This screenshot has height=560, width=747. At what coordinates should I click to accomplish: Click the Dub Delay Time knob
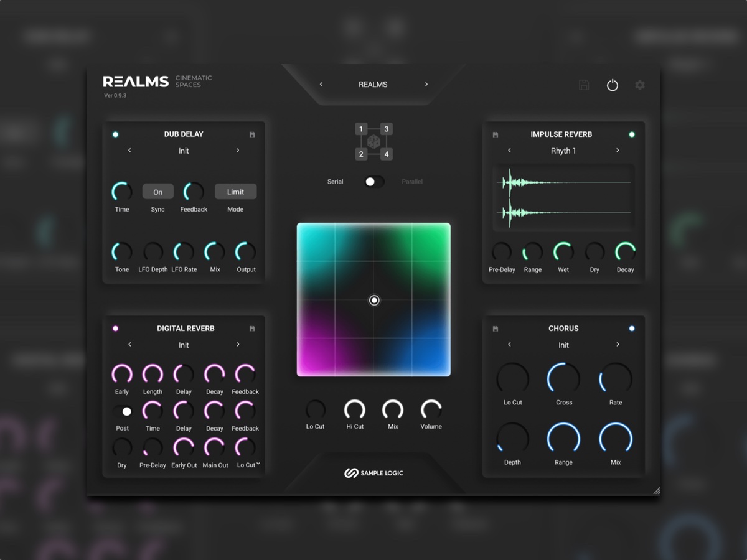(122, 192)
